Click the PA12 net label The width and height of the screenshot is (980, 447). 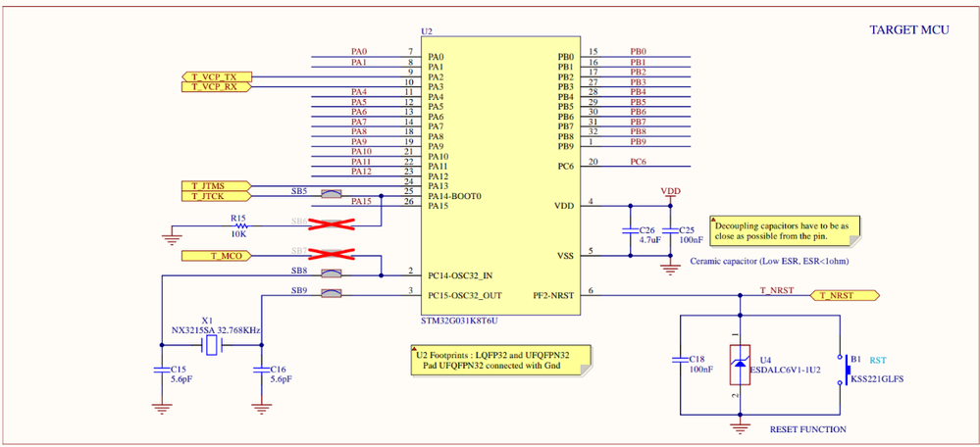[x=361, y=172]
